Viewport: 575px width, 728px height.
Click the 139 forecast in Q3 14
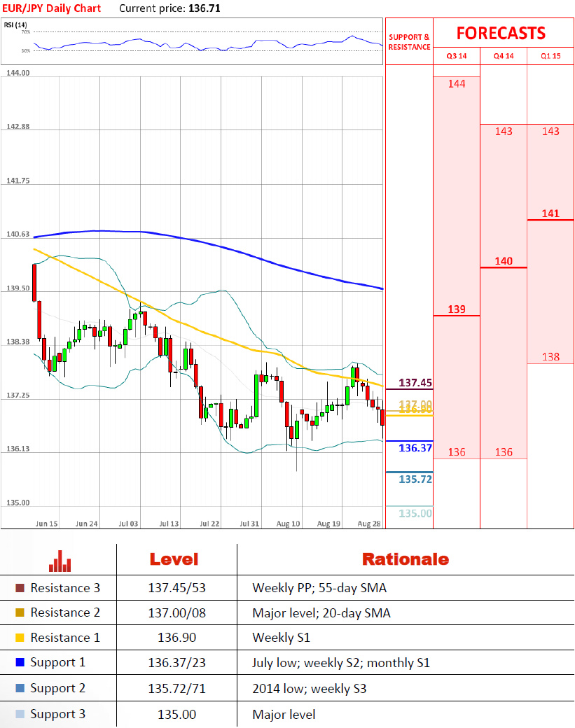457,309
